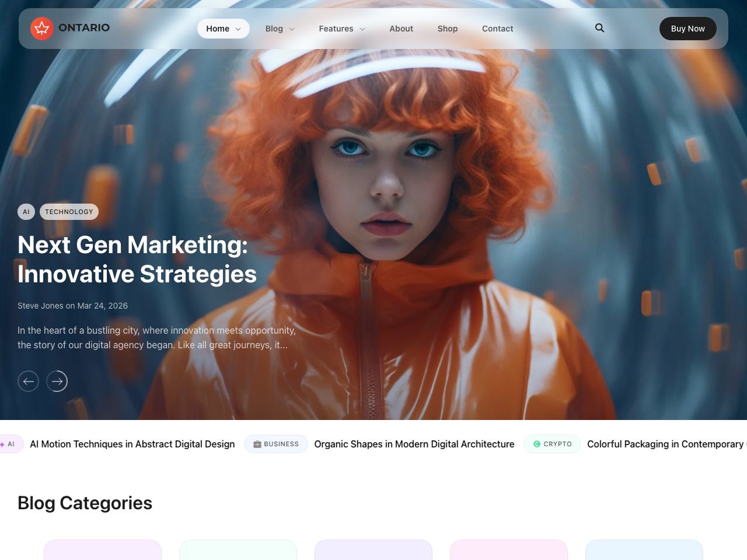The height and width of the screenshot is (560, 747).
Task: Open author Steve Jones link
Action: (x=40, y=306)
